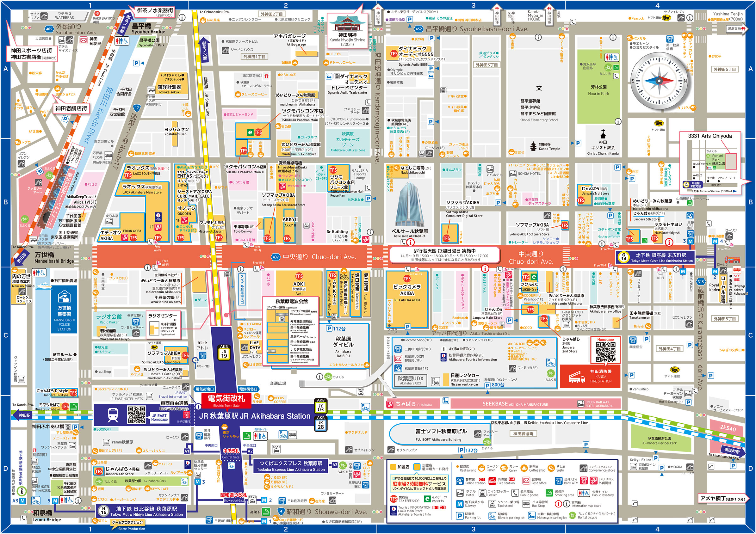Click the Bank ATM icon in the legend
The width and height of the screenshot is (756, 534).
pyautogui.click(x=559, y=481)
